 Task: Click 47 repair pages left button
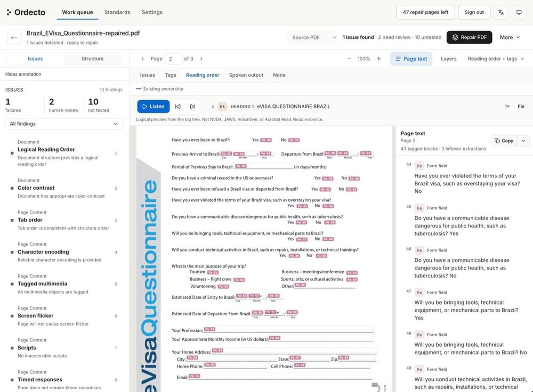click(425, 12)
